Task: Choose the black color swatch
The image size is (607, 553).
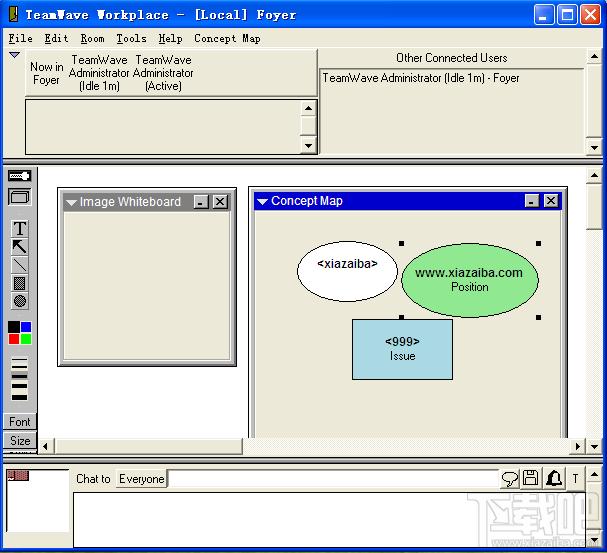Action: [14, 326]
